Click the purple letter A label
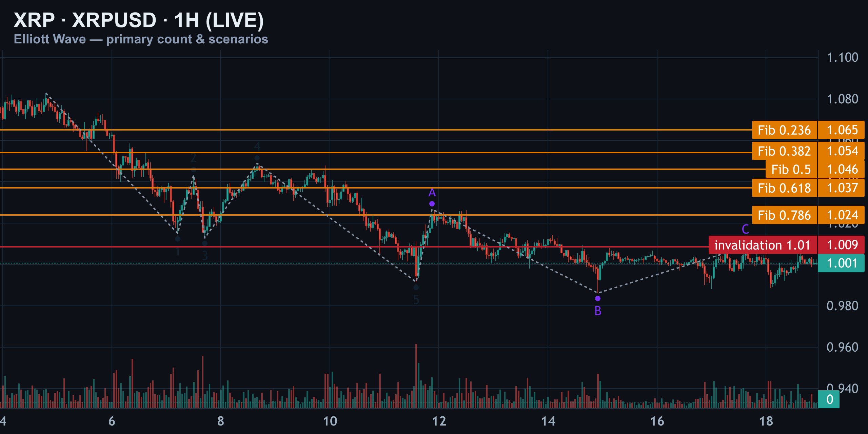 click(x=432, y=193)
